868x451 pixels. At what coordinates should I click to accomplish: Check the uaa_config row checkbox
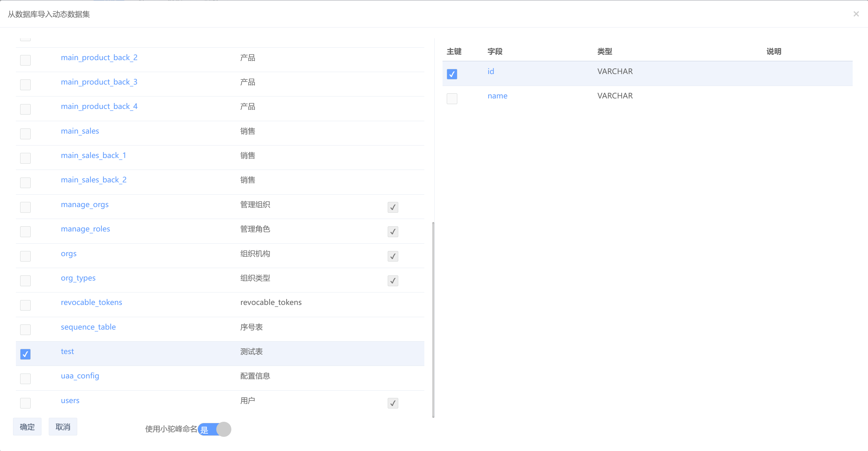[25, 379]
